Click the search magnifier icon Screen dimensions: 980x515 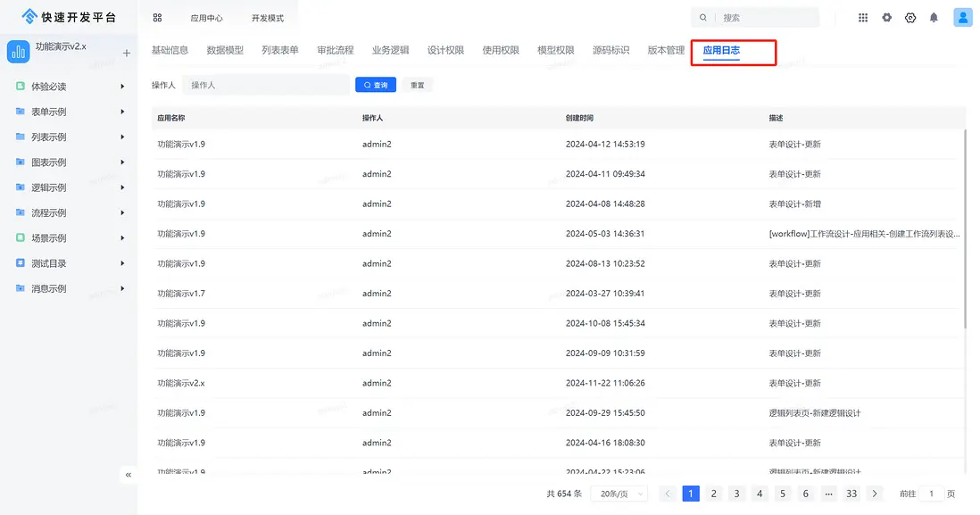coord(703,18)
